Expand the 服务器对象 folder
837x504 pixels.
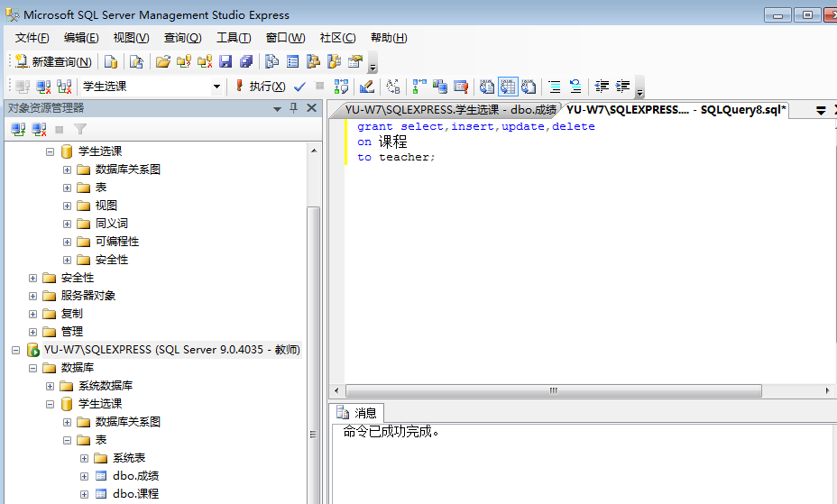(x=33, y=296)
